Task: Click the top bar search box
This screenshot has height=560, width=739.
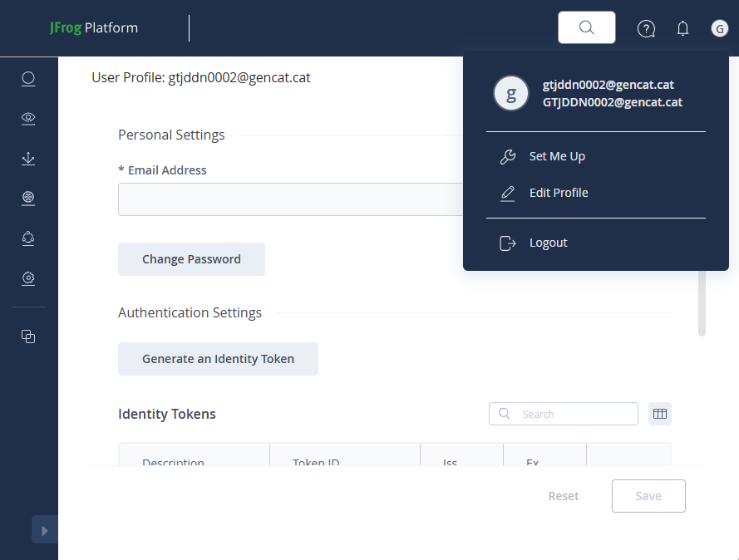Action: tap(586, 27)
